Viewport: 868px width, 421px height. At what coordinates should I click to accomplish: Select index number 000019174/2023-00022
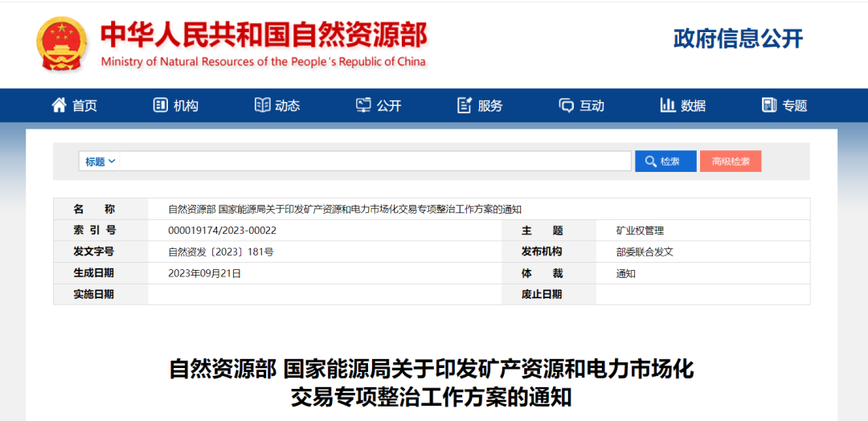coord(223,231)
